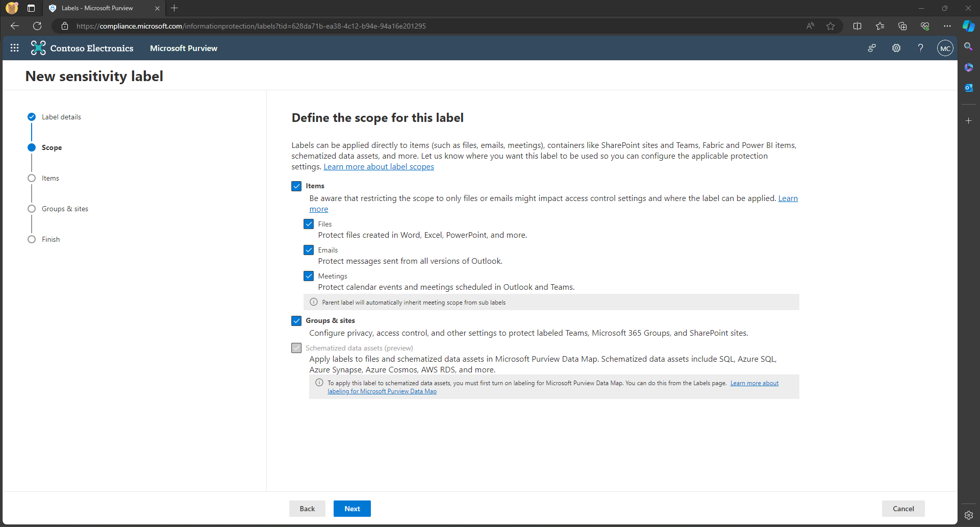
Task: Click the Next button
Action: pyautogui.click(x=352, y=509)
